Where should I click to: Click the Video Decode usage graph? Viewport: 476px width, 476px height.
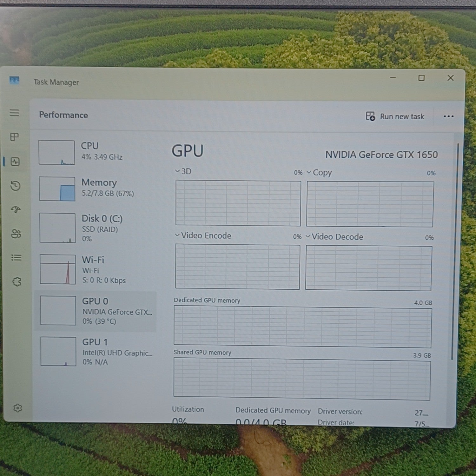tap(368, 268)
